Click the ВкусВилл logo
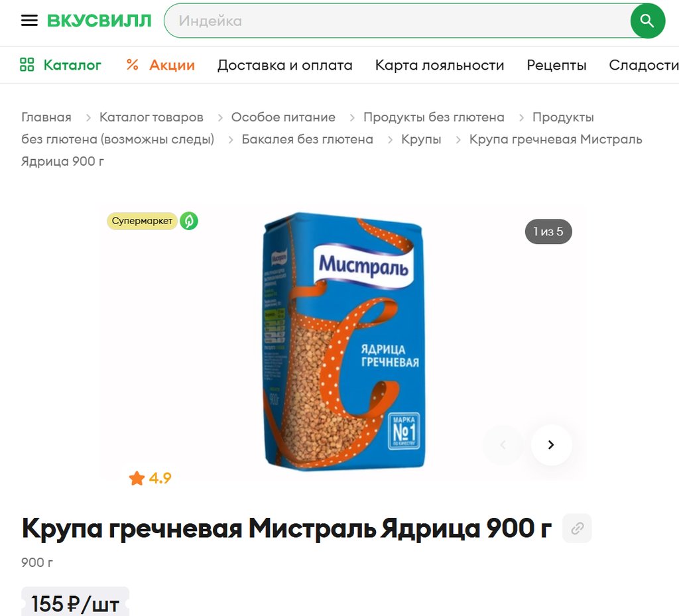The width and height of the screenshot is (679, 616). point(99,21)
